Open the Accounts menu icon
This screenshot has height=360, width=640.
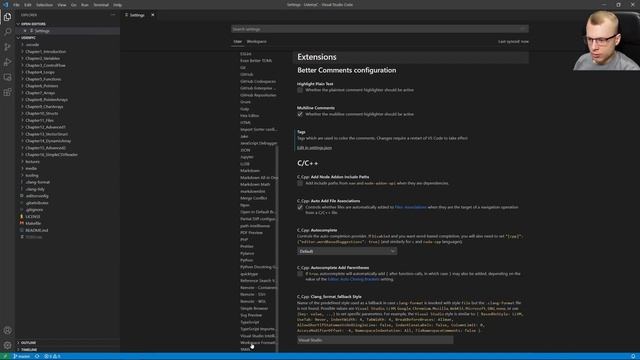(x=7, y=331)
